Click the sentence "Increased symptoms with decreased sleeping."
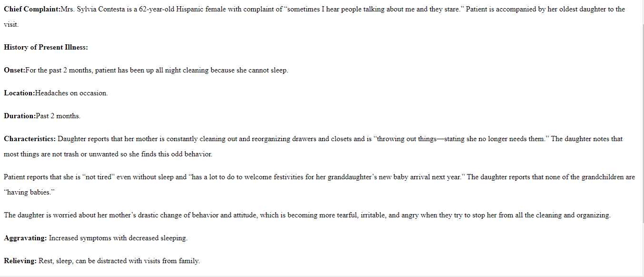The height and width of the screenshot is (277, 644). point(118,238)
